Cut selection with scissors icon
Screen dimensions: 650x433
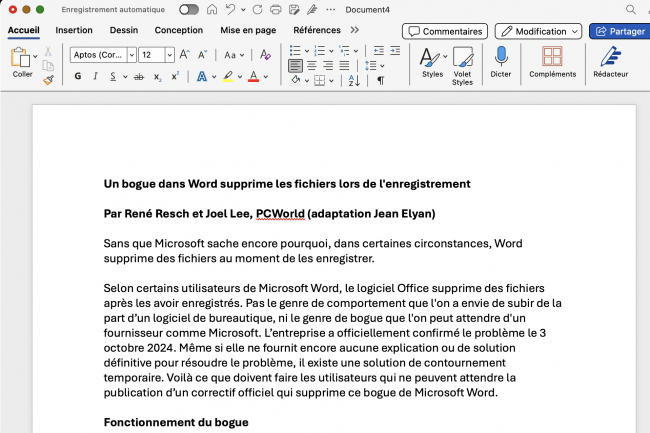tap(48, 51)
